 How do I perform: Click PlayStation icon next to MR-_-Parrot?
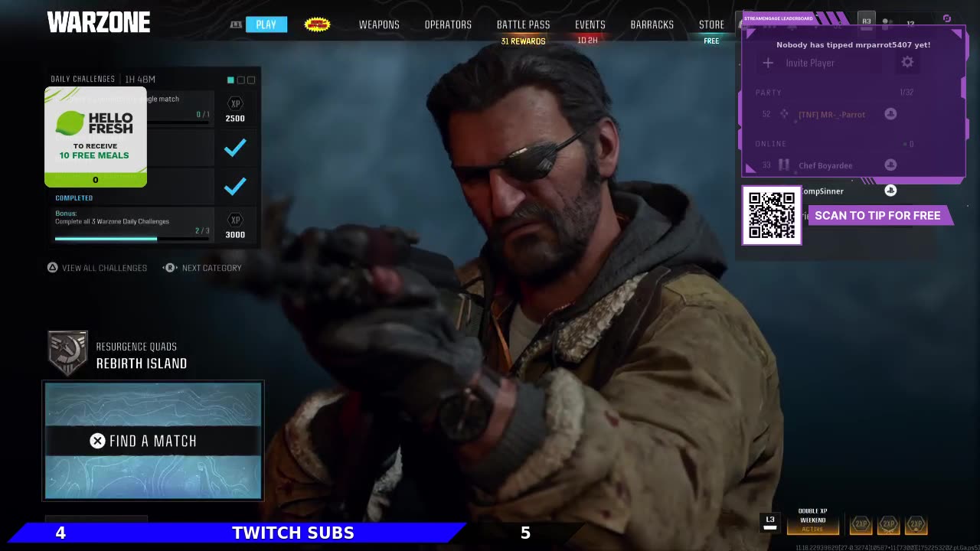pos(890,113)
